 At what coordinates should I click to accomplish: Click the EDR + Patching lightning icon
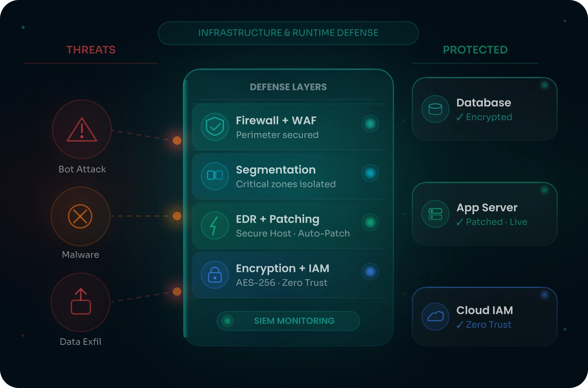point(215,225)
